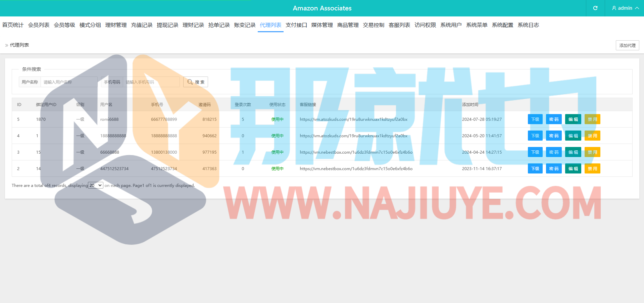
Task: Disable the agent 447512523734
Action: pyautogui.click(x=592, y=169)
